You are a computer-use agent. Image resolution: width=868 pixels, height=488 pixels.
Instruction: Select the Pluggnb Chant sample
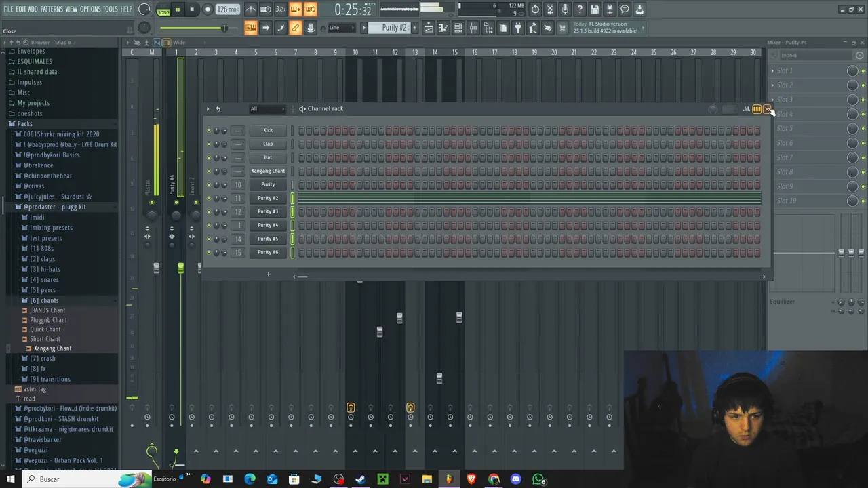click(x=48, y=320)
